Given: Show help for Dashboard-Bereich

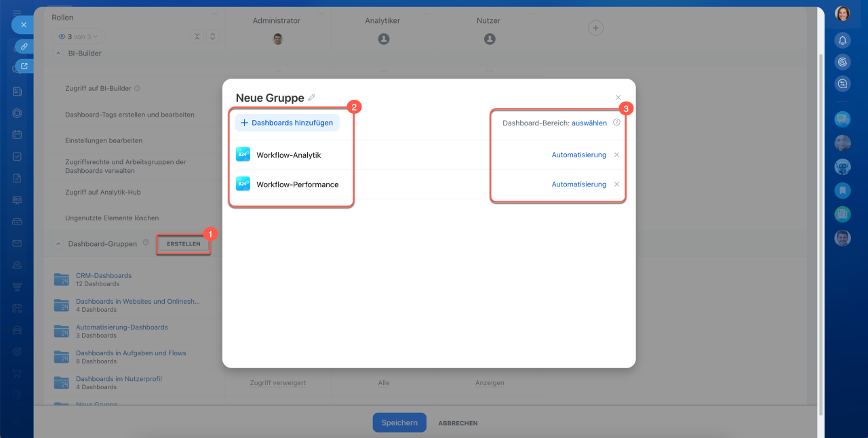Looking at the screenshot, I should click(x=616, y=123).
